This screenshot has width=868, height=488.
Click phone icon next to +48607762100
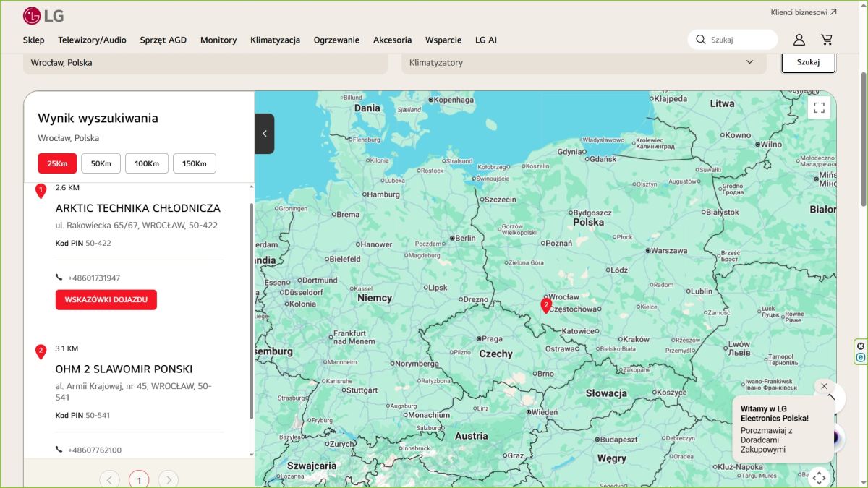coord(59,450)
